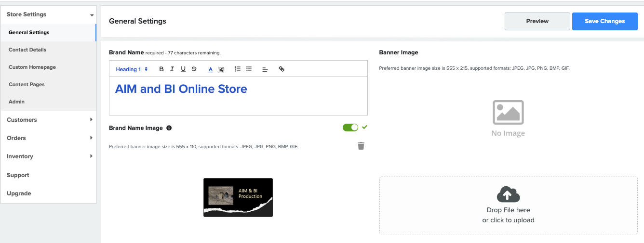Open Custom Homepage settings
Image resolution: width=644 pixels, height=243 pixels.
pos(49,67)
